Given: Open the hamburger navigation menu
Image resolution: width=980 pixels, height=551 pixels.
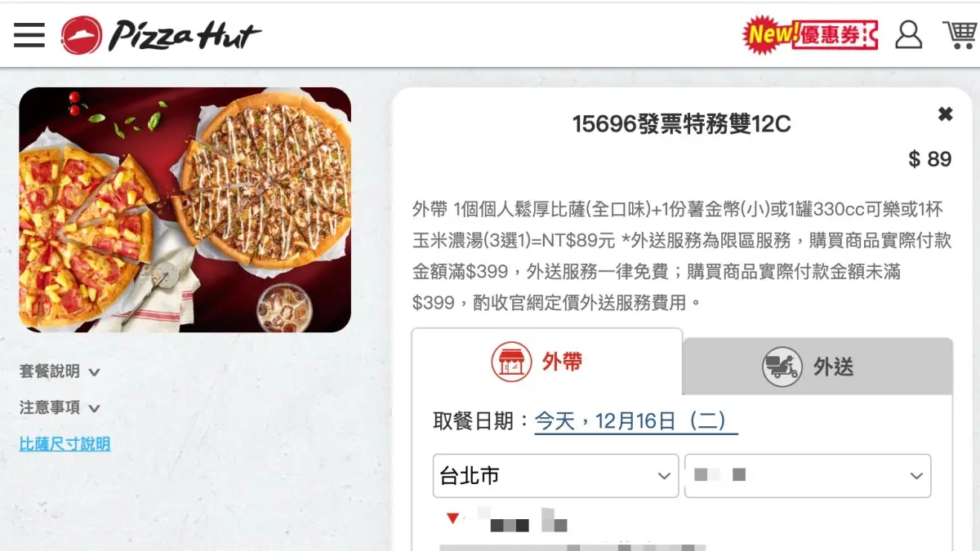Looking at the screenshot, I should click(x=29, y=35).
